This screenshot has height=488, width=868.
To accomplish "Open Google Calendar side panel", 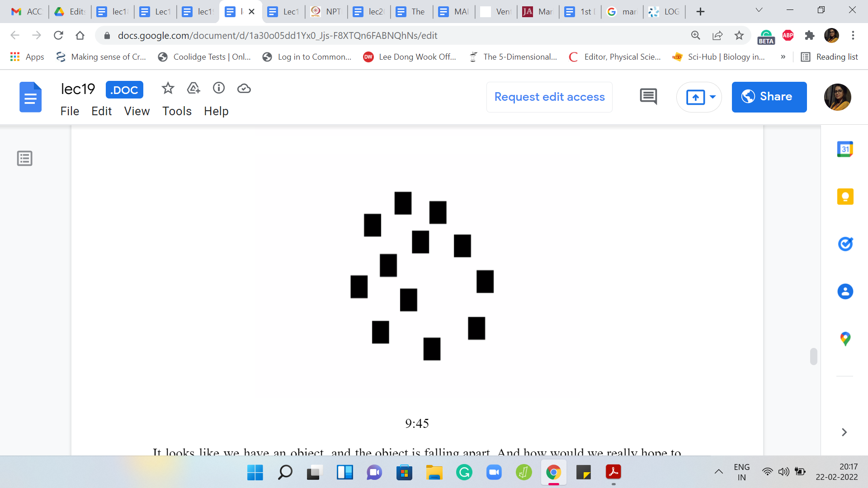I will tap(845, 149).
